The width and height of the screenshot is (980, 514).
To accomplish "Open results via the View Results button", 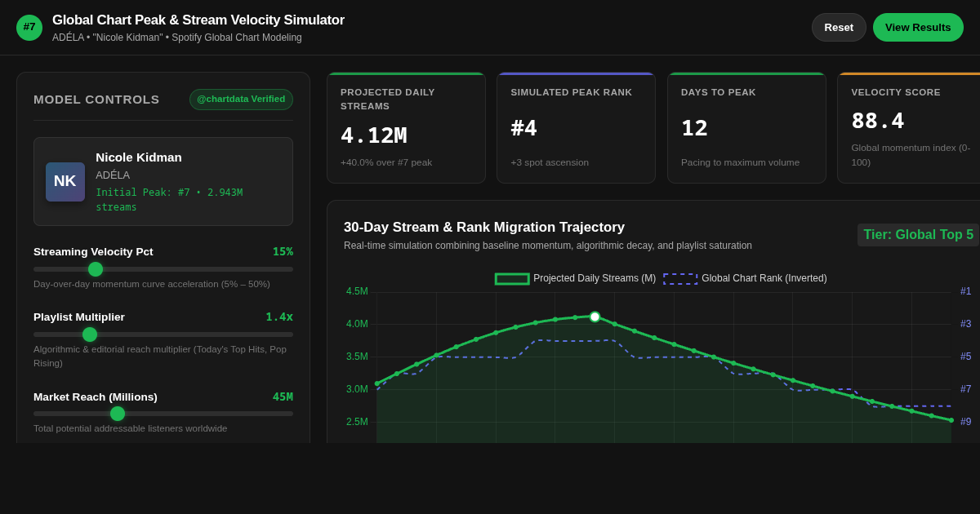I will pos(918,28).
